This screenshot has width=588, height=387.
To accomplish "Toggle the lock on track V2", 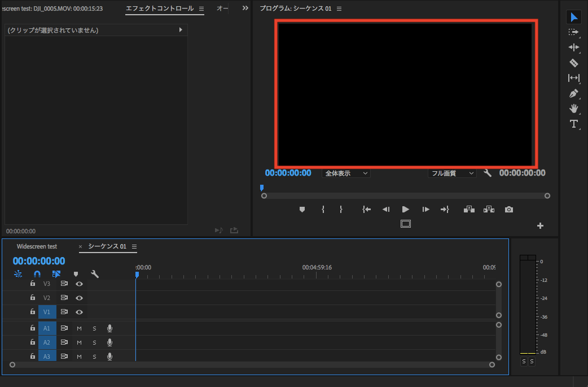I will click(x=33, y=298).
